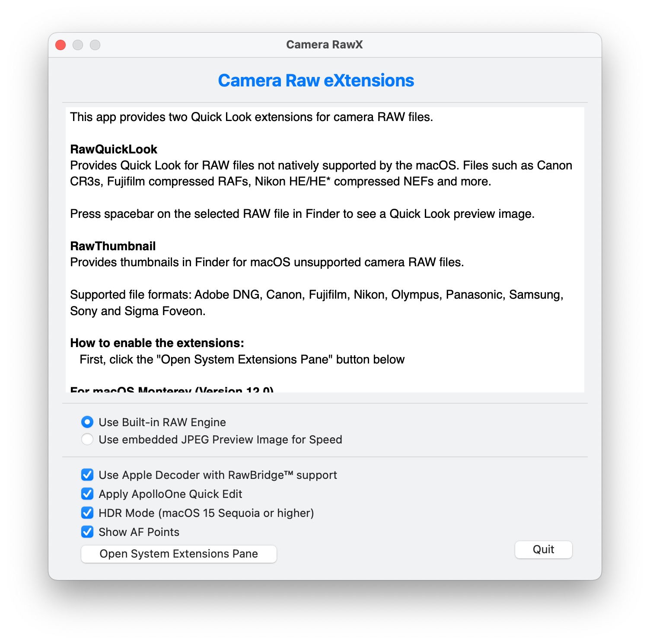This screenshot has width=650, height=644.
Task: Click the RawQuickLook heading in description
Action: [x=114, y=150]
